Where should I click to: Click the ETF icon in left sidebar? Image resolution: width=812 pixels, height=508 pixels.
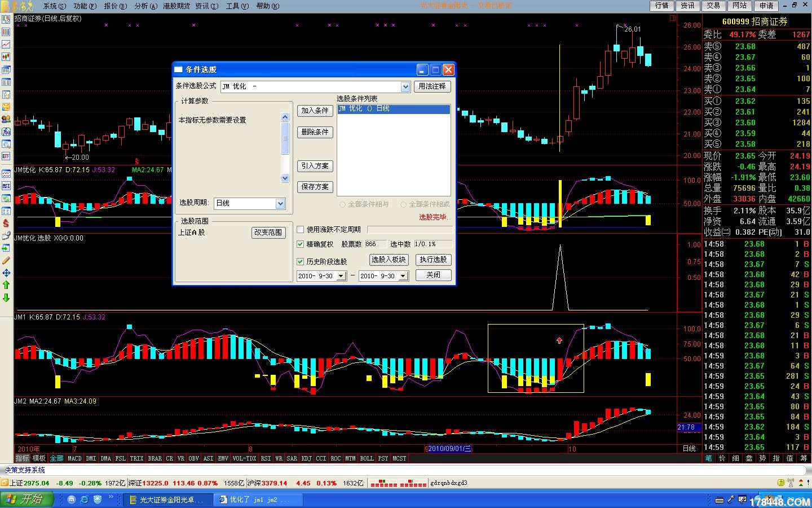click(6, 156)
